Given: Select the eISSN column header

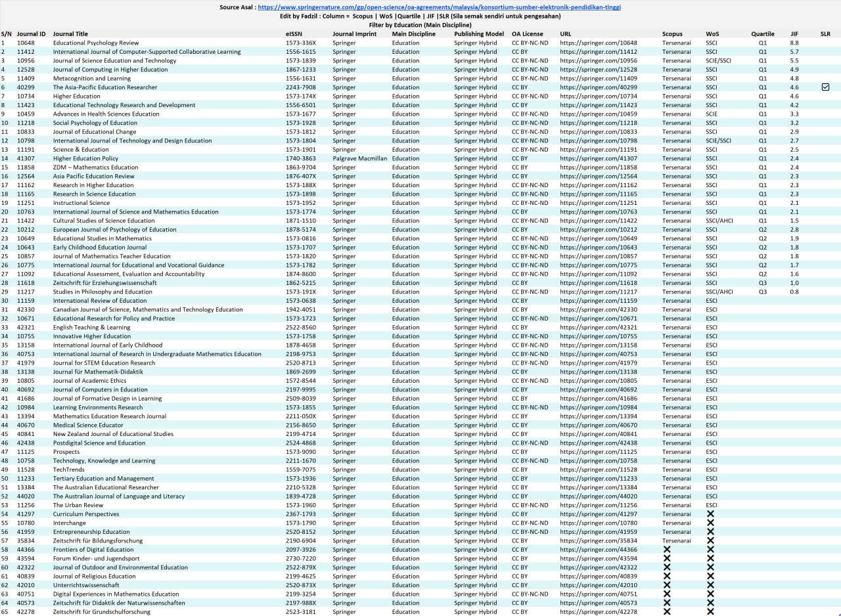Looking at the screenshot, I should coord(294,33).
